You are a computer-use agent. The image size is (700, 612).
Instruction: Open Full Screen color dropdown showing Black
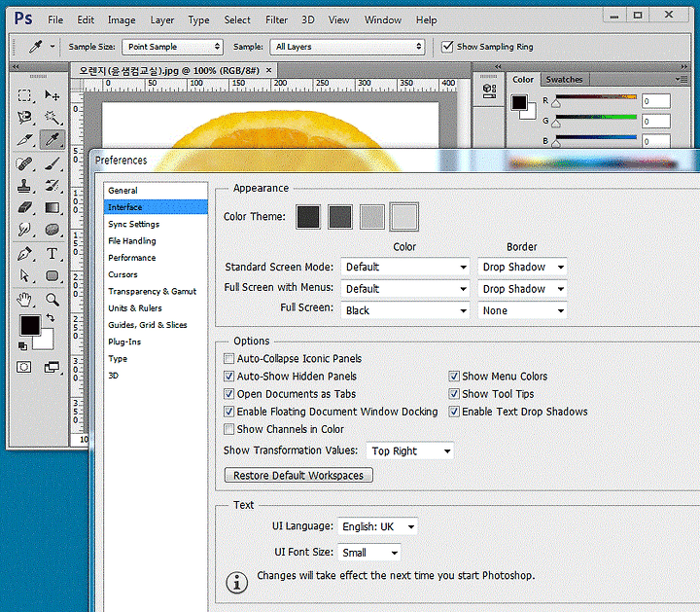click(404, 310)
